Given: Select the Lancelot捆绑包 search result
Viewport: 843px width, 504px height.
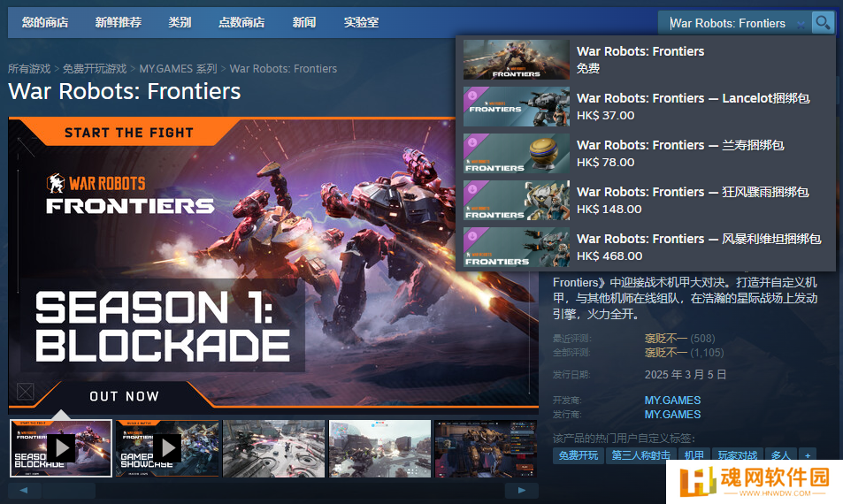Looking at the screenshot, I should coord(645,106).
